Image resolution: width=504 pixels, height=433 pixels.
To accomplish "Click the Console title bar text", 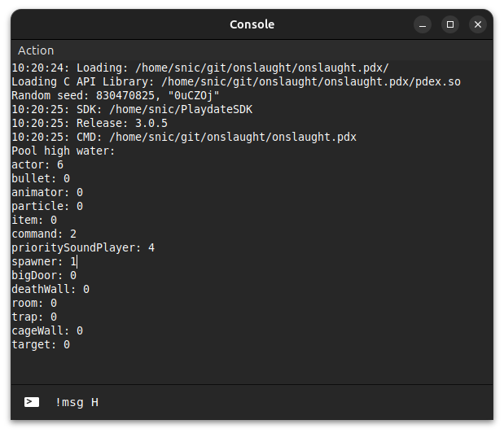I will coord(252,24).
